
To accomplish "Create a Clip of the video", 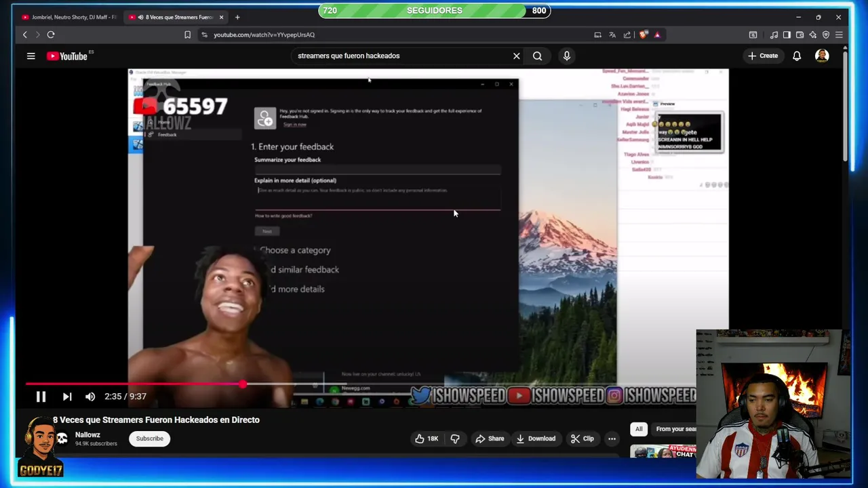I will pos(583,439).
